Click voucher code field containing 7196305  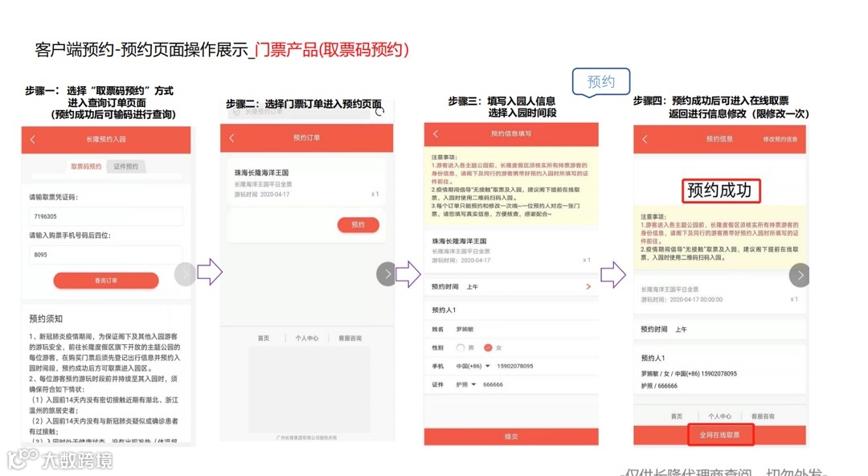(x=106, y=216)
